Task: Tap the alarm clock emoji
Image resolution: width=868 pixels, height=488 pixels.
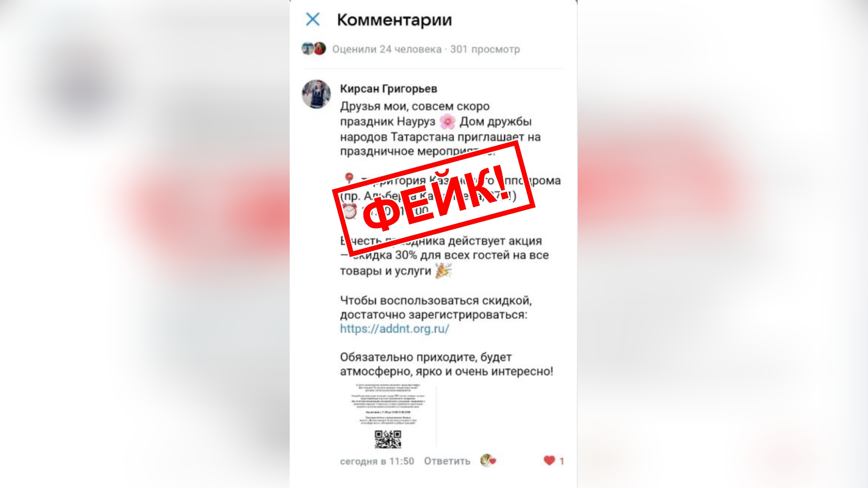Action: (x=350, y=211)
